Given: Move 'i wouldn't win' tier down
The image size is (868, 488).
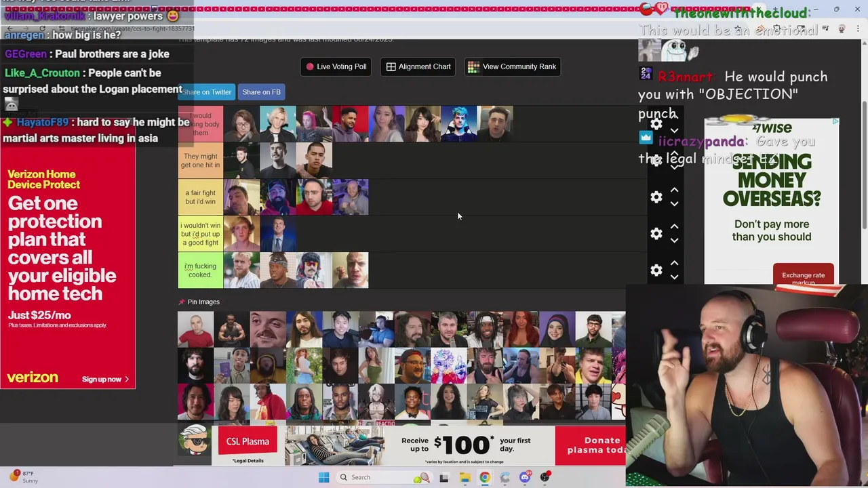Looking at the screenshot, I should (x=674, y=240).
